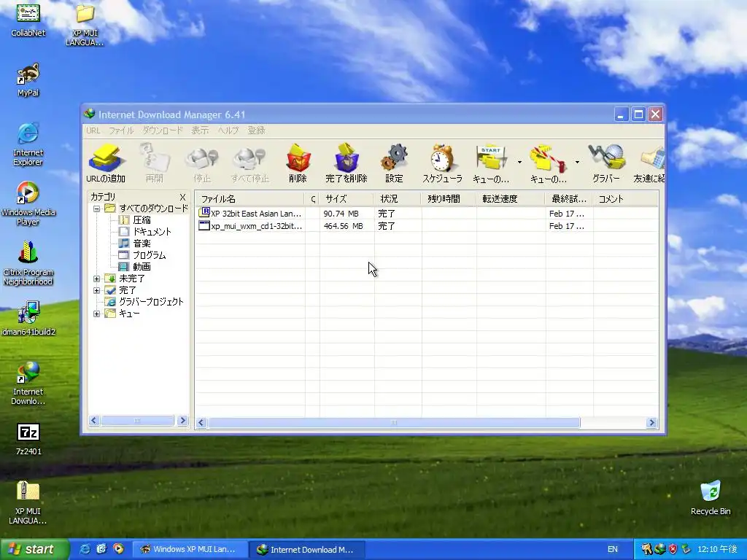Image resolution: width=747 pixels, height=560 pixels.
Task: Select 圧縮 category in tree
Action: 142,220
